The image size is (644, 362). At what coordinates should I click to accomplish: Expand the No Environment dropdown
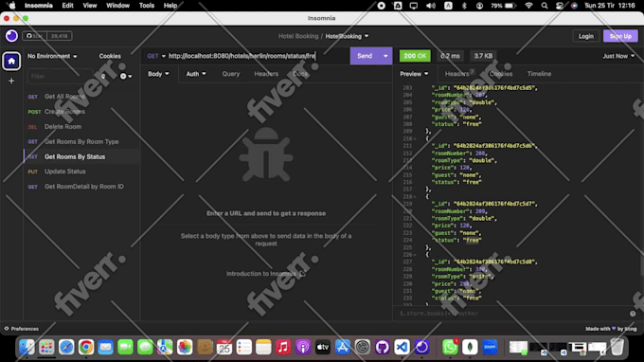[52, 56]
